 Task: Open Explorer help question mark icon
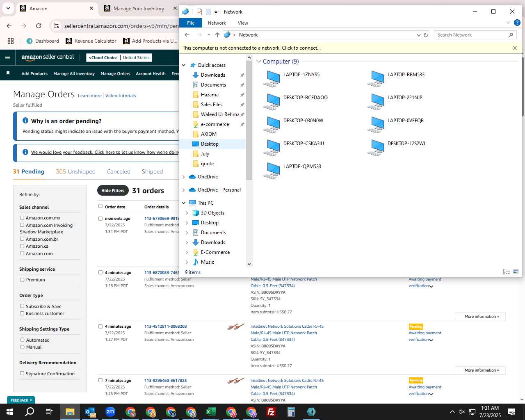517,23
